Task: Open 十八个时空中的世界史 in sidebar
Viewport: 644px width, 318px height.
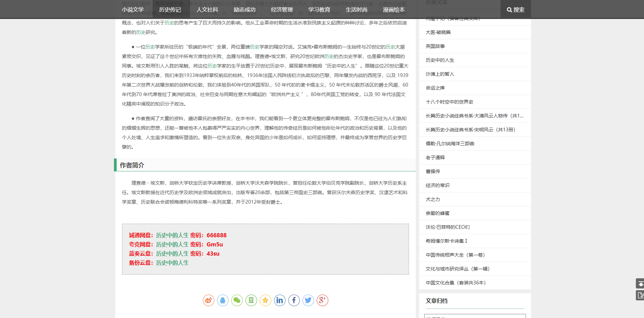Action: pos(449,102)
